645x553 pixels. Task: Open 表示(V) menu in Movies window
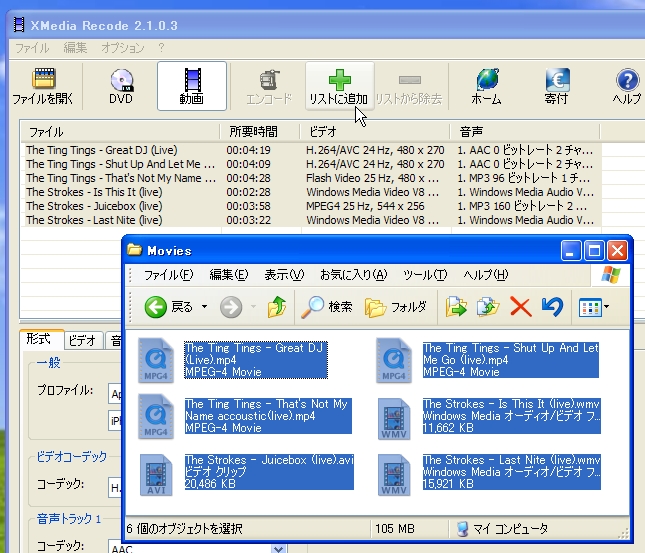284,274
